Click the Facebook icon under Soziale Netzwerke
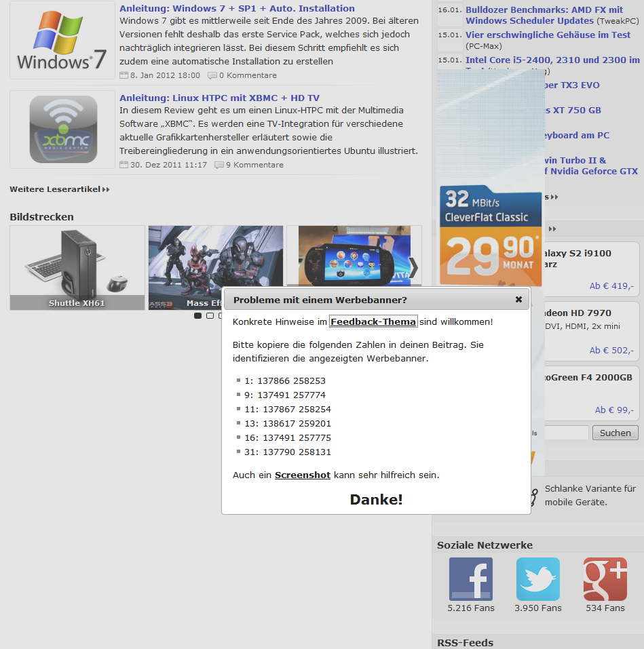The width and height of the screenshot is (644, 649). click(471, 578)
